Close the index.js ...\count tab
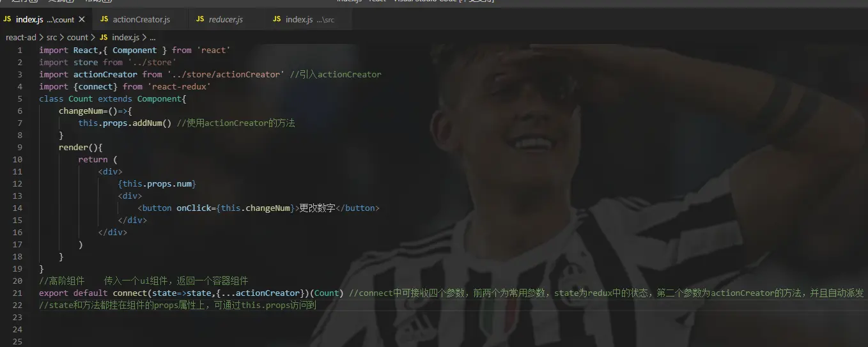The width and height of the screenshot is (868, 347). 82,20
